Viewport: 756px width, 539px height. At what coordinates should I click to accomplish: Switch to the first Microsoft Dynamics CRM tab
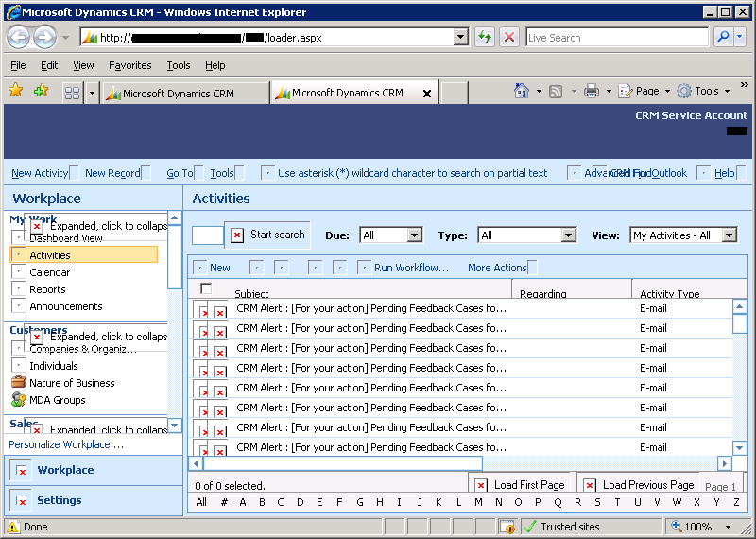pos(185,93)
